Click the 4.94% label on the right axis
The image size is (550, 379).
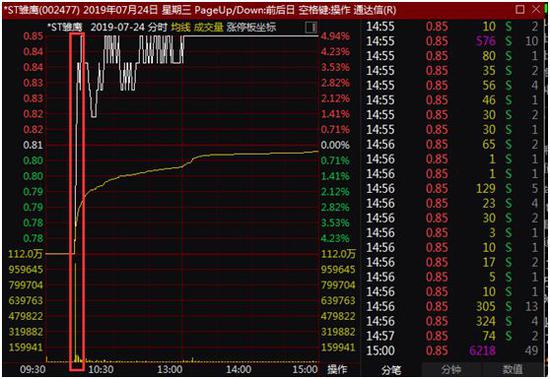(335, 36)
